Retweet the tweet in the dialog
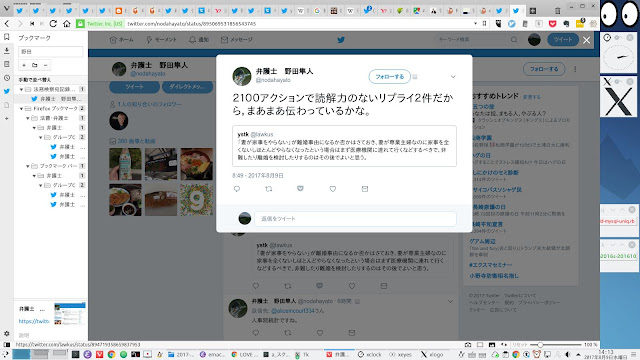This screenshot has height=360, width=640. 269,189
